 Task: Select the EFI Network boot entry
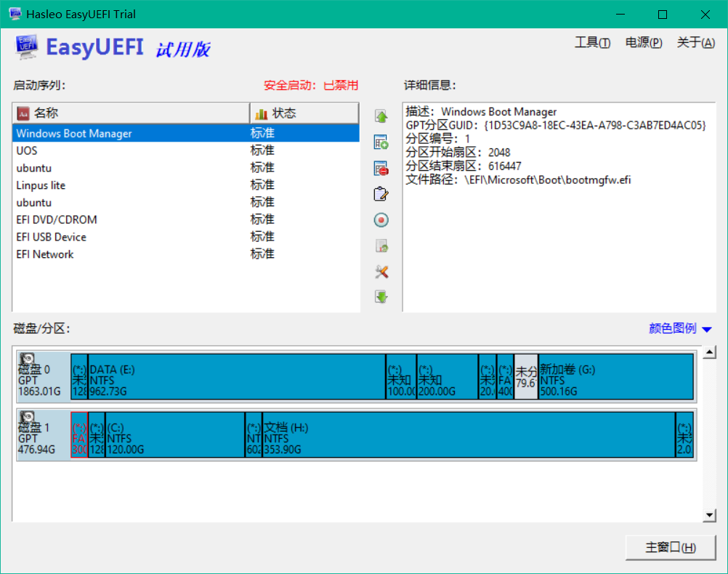[x=186, y=254]
